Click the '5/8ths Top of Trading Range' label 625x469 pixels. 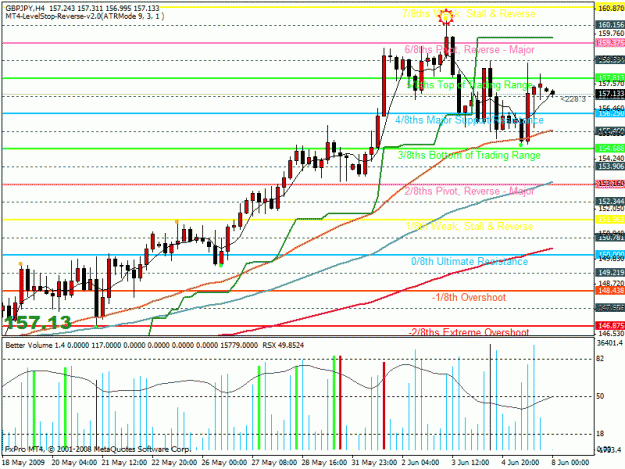[x=469, y=85]
